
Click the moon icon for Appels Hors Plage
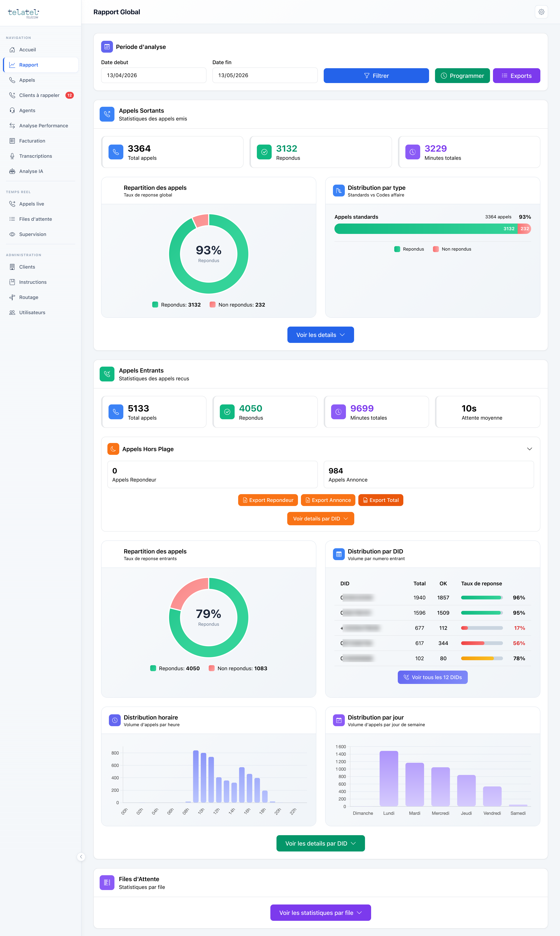(x=113, y=449)
